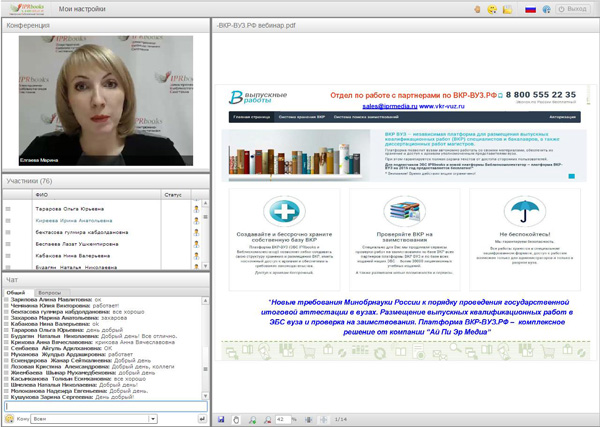
Task: Send chat message with enter arrow button
Action: (202, 419)
